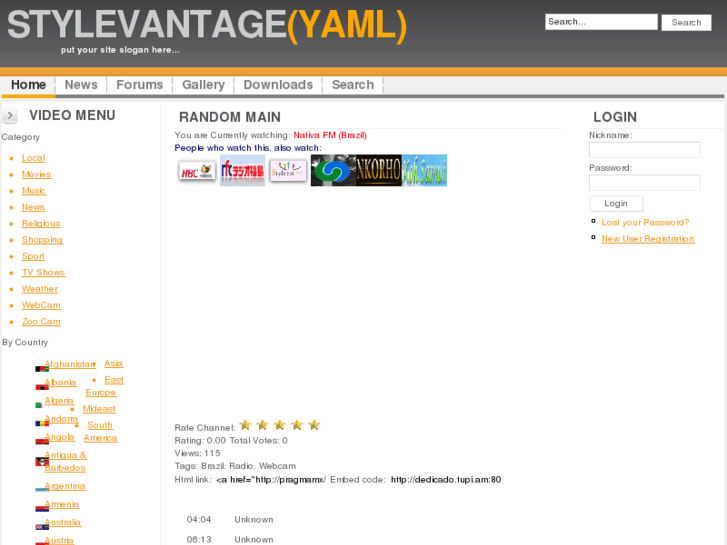Open the Forums tab
This screenshot has height=545, width=727.
pyautogui.click(x=140, y=85)
